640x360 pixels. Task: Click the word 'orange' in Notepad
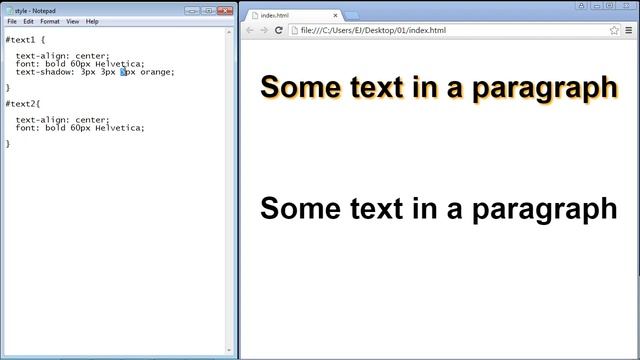(x=156, y=72)
